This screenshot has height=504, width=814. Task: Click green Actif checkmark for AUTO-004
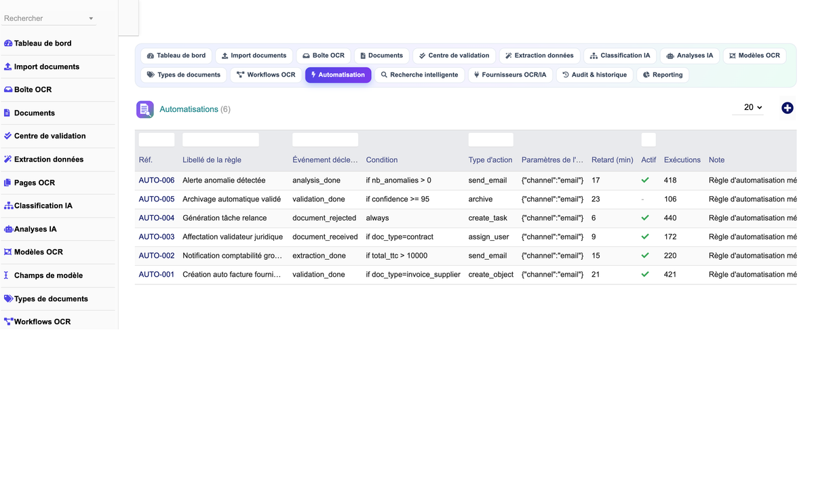click(x=645, y=218)
